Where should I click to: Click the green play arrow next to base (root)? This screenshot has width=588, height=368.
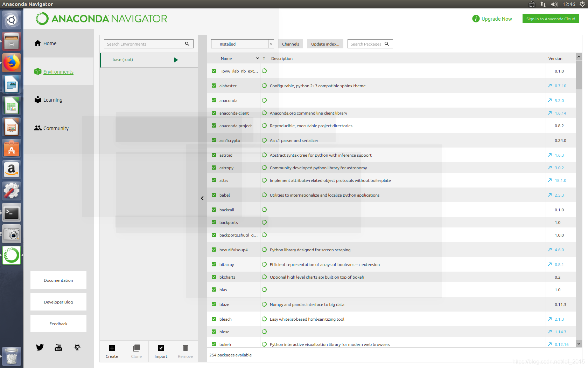[x=176, y=60]
